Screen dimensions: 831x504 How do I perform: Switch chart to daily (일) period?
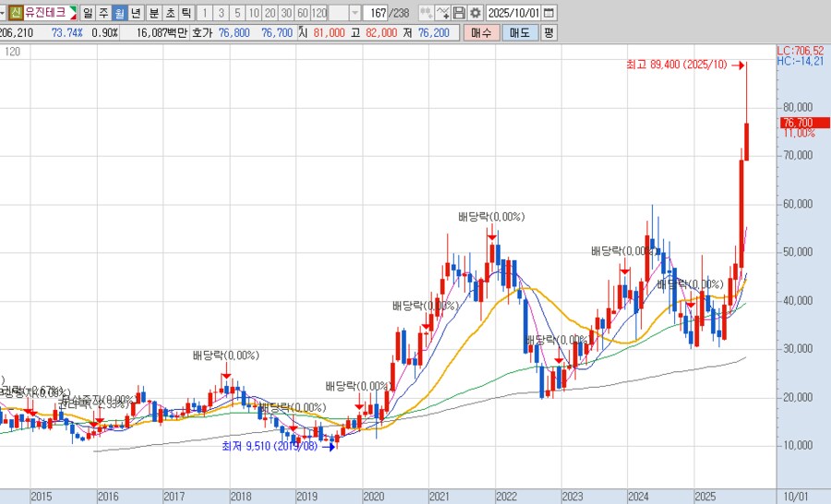(87, 13)
